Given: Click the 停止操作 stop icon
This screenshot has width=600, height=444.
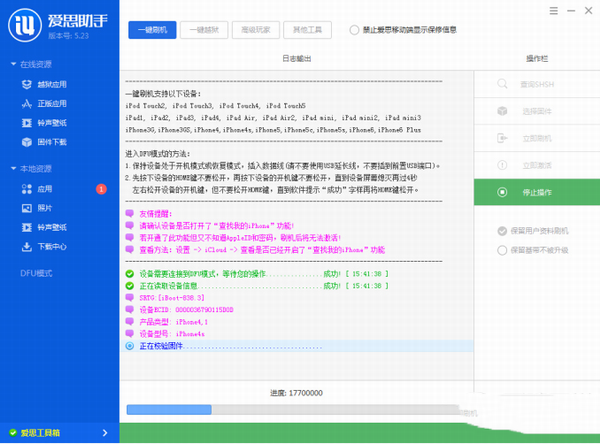Looking at the screenshot, I should (x=502, y=192).
